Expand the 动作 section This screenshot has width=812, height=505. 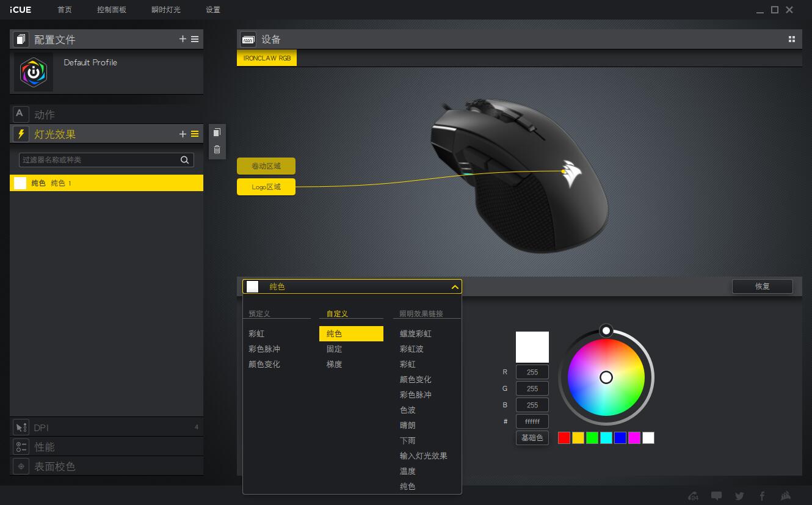click(x=106, y=114)
